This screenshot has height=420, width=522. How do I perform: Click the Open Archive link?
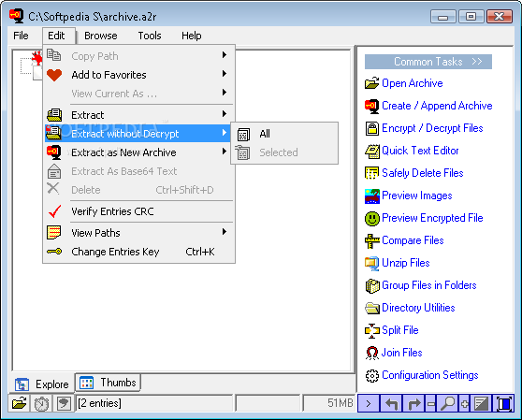pos(413,83)
